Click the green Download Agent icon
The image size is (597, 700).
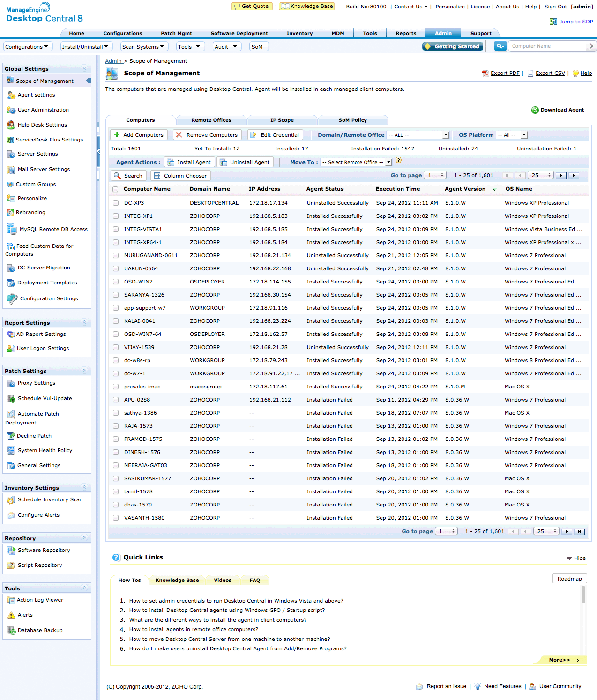point(535,110)
